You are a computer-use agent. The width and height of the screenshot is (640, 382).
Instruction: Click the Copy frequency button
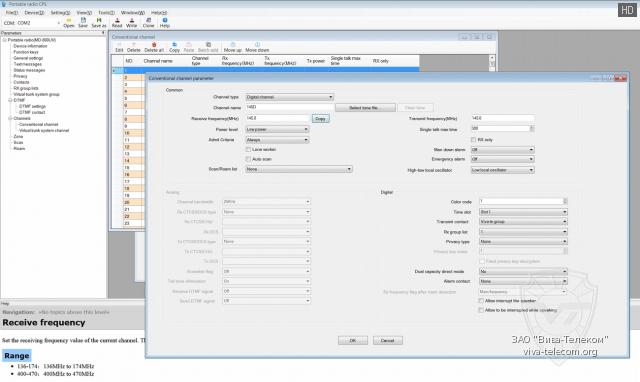(320, 118)
